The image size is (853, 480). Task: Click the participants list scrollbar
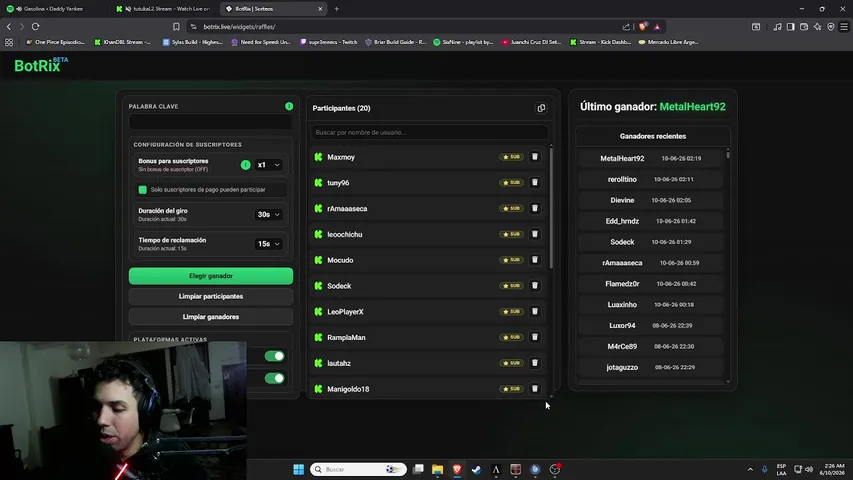pos(551,207)
